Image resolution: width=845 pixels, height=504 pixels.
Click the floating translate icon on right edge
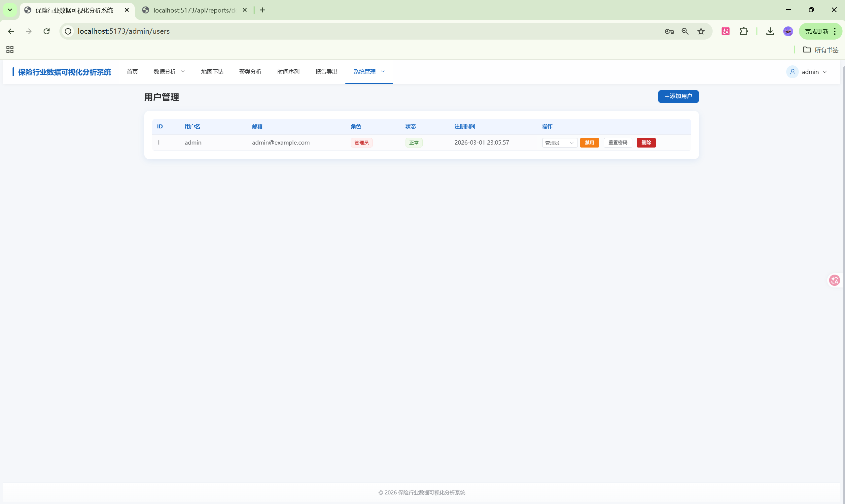(x=834, y=280)
